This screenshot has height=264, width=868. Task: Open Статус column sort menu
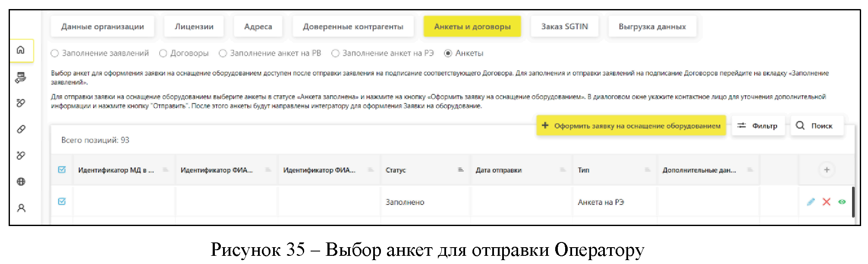point(460,170)
